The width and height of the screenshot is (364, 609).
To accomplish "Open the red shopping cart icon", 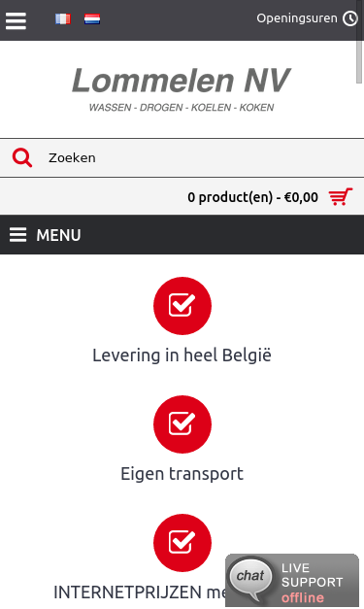I will click(341, 196).
